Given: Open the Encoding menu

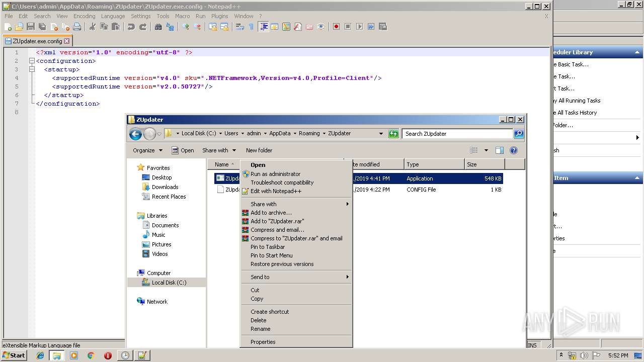Looking at the screenshot, I should tap(84, 16).
